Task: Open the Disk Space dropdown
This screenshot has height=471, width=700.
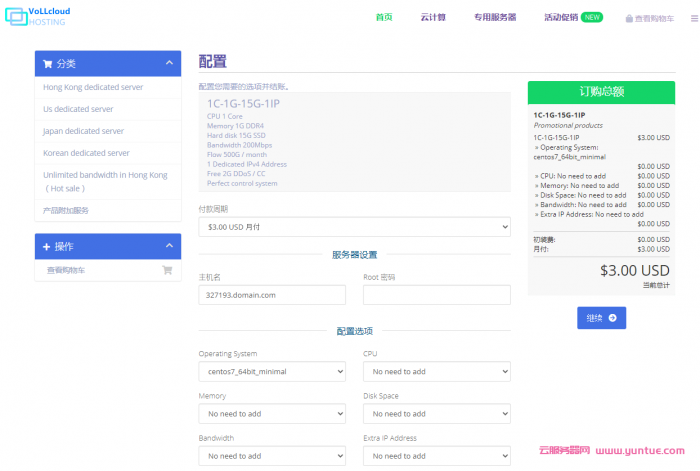Action: 436,414
